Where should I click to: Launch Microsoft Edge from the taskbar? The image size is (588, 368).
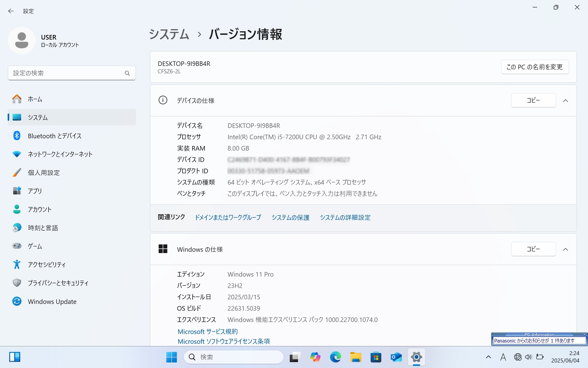coord(335,357)
